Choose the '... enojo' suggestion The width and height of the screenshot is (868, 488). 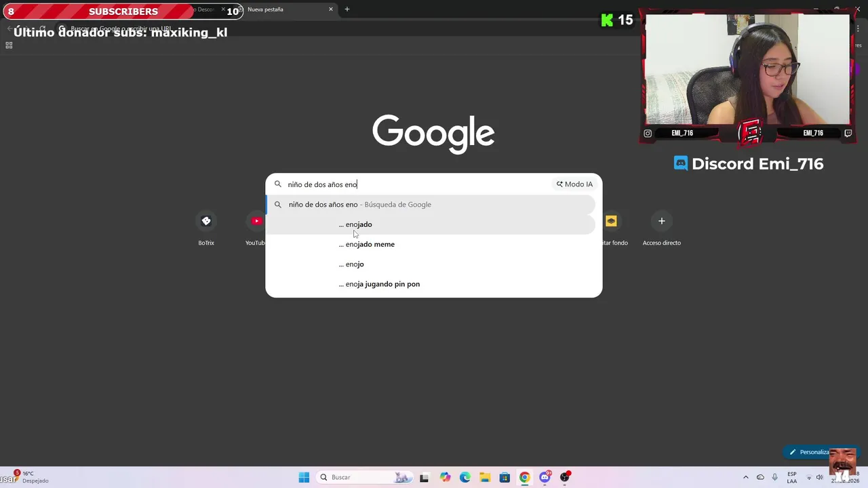tap(431, 264)
